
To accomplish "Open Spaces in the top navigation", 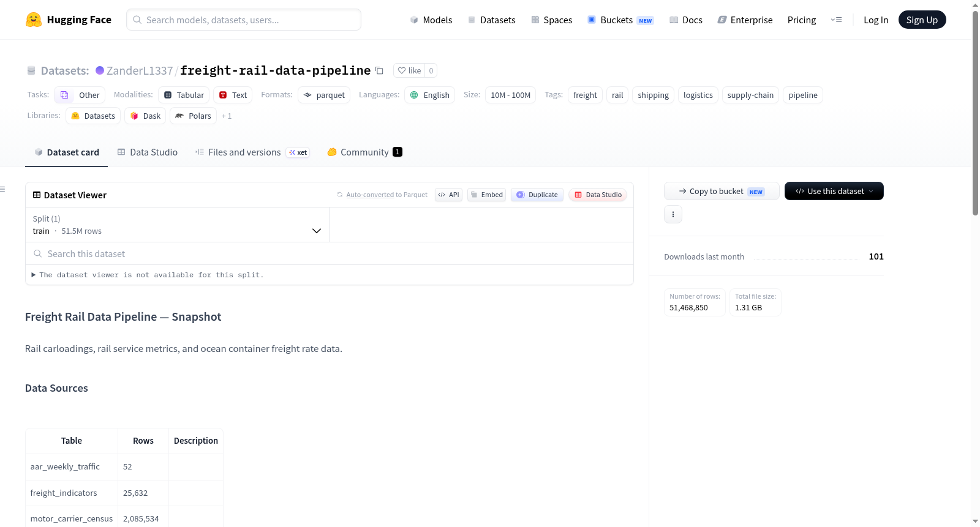I will [x=551, y=20].
